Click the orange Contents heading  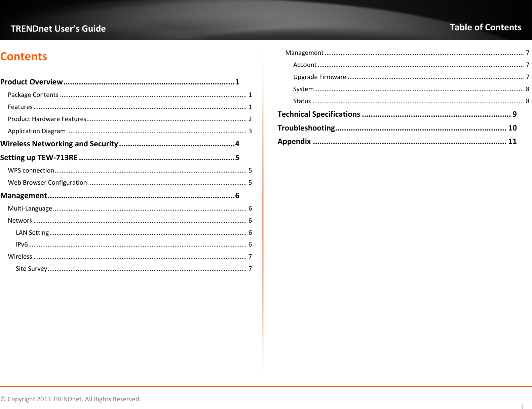pyautogui.click(x=24, y=56)
